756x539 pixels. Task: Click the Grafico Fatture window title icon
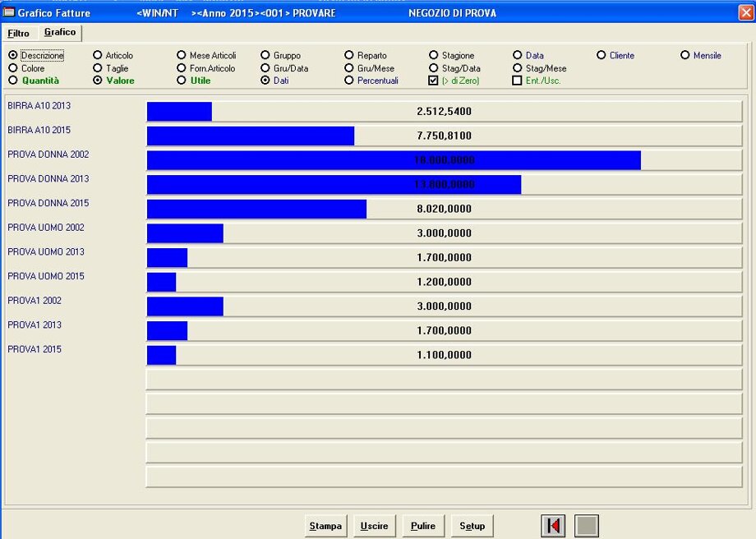(10, 13)
